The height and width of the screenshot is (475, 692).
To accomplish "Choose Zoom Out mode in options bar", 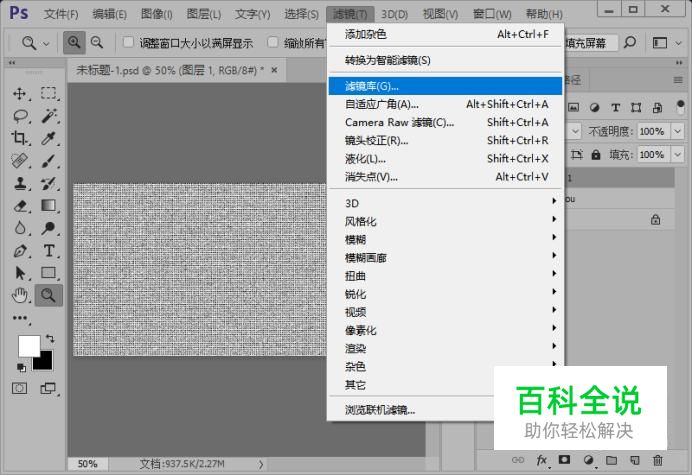I will point(97,43).
